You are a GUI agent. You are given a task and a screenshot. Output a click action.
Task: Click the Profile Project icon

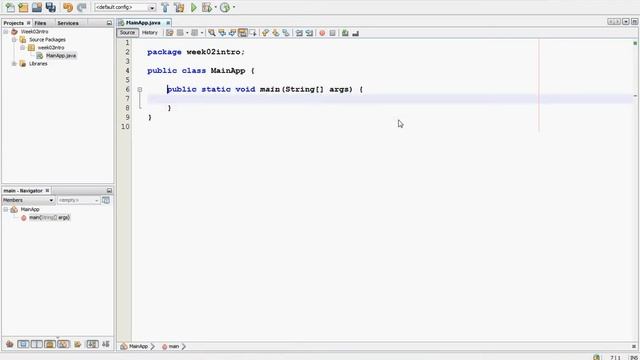pyautogui.click(x=225, y=7)
